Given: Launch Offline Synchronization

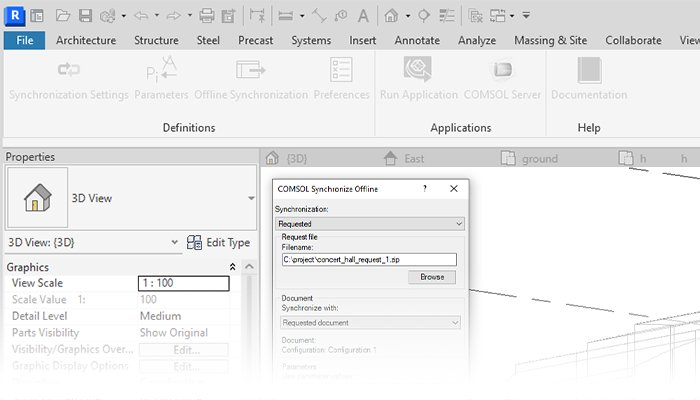Looking at the screenshot, I should tap(251, 79).
